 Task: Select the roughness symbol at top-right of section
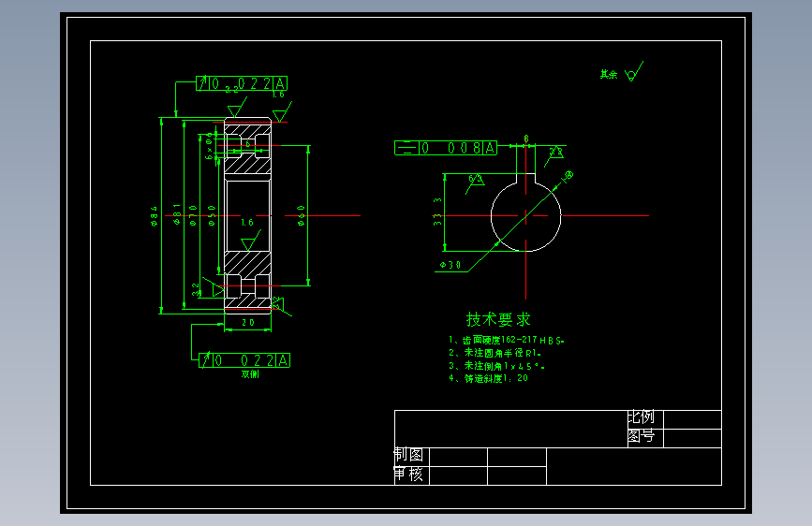(x=282, y=111)
